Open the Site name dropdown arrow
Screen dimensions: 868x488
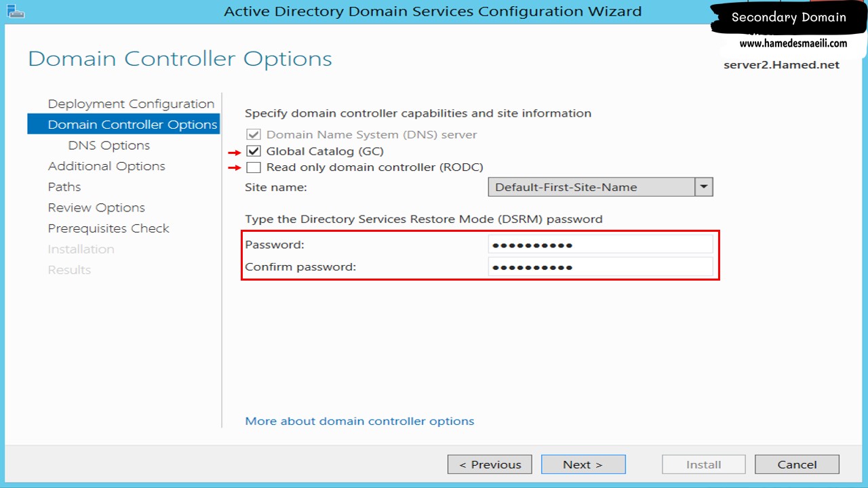[x=704, y=187]
